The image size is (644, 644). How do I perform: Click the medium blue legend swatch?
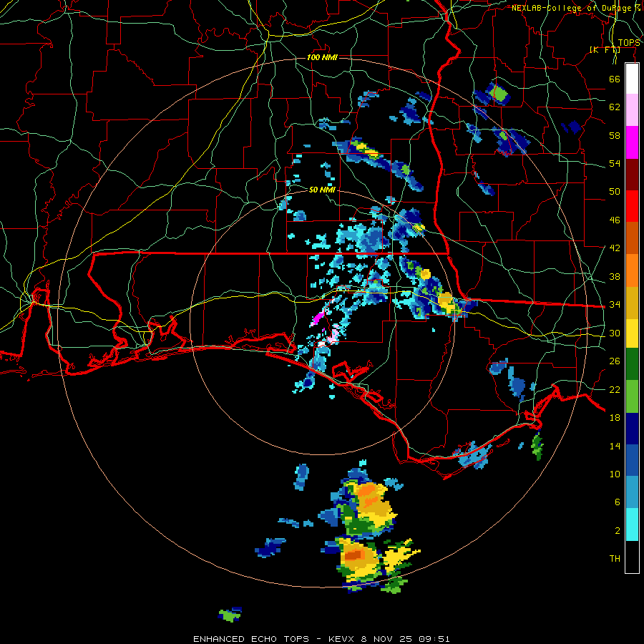(x=632, y=460)
